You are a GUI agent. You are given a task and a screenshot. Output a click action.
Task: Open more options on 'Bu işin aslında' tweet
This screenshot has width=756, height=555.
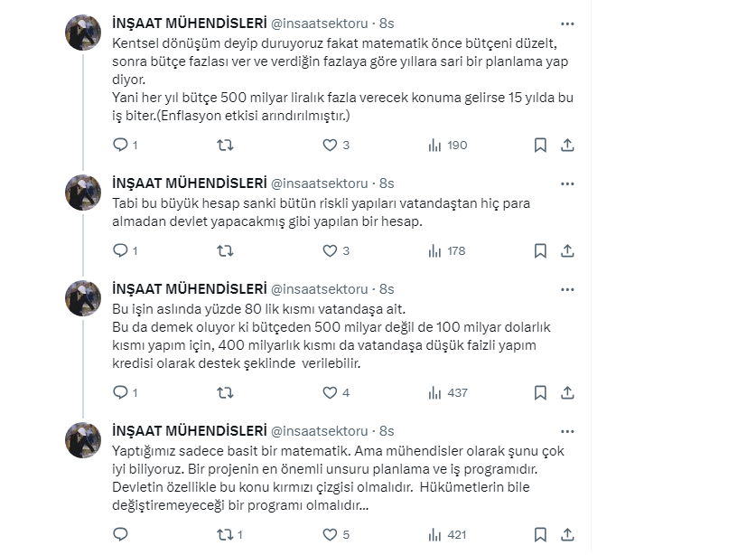click(x=566, y=289)
